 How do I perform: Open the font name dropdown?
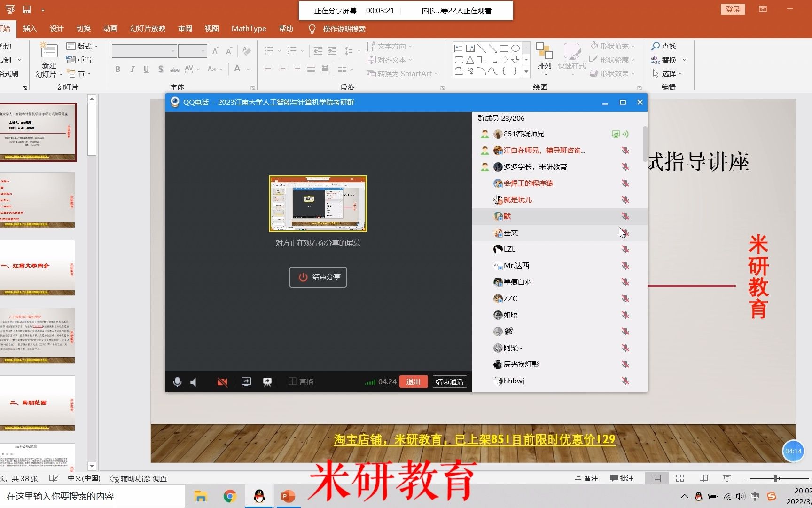point(174,50)
